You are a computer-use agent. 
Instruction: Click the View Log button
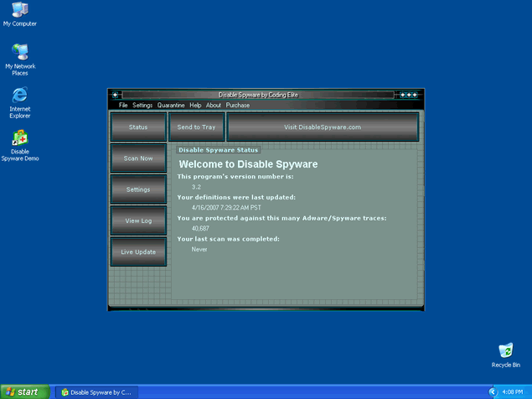click(x=138, y=220)
